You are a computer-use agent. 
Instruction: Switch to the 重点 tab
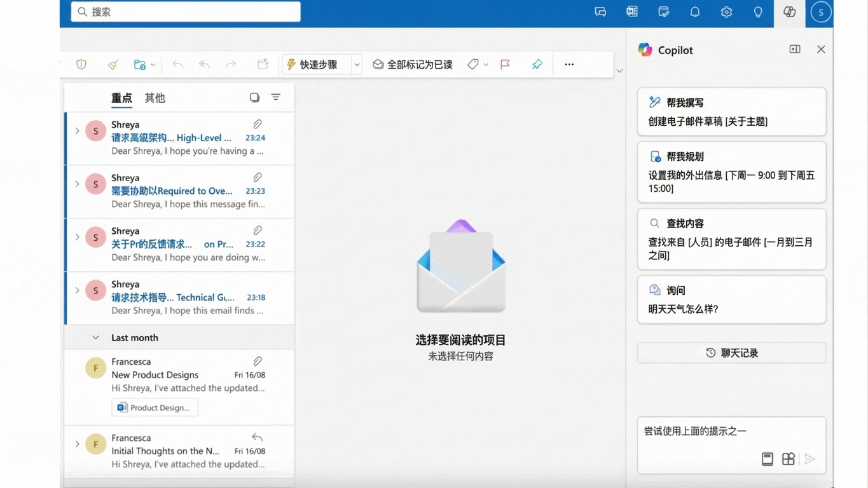121,98
